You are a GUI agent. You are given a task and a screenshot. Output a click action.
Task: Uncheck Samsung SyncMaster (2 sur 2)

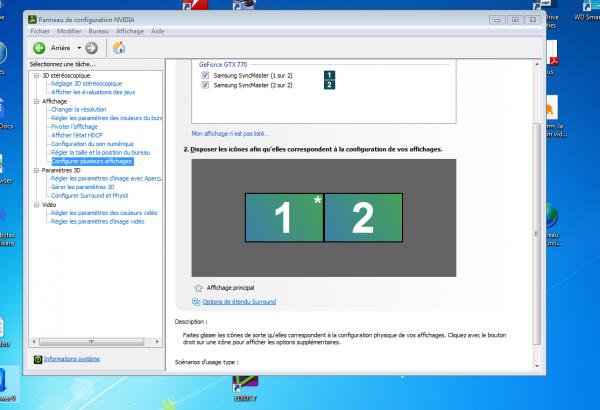pyautogui.click(x=205, y=85)
